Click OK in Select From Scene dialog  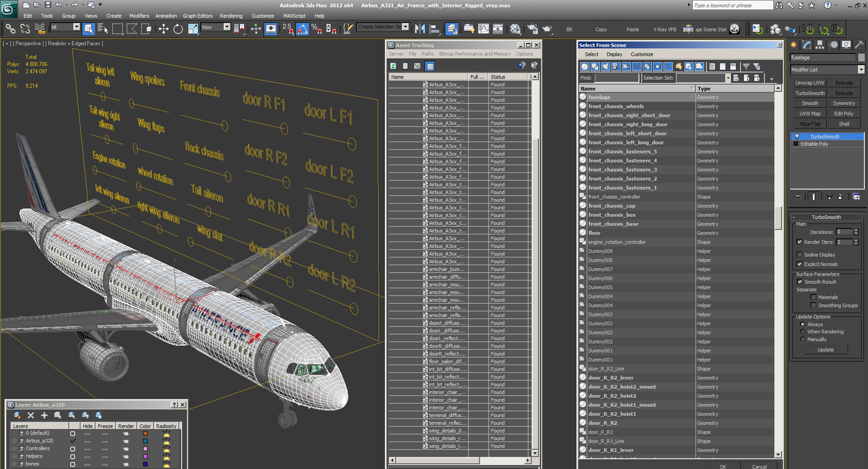pos(723,466)
